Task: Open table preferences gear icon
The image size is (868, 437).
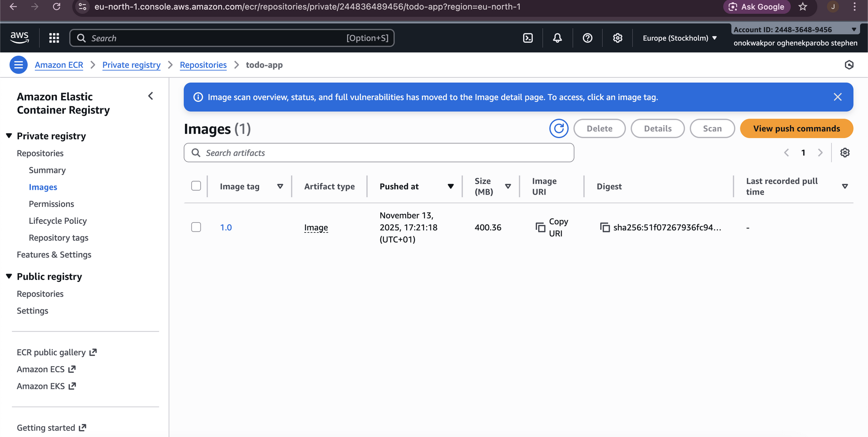Action: pyautogui.click(x=845, y=153)
